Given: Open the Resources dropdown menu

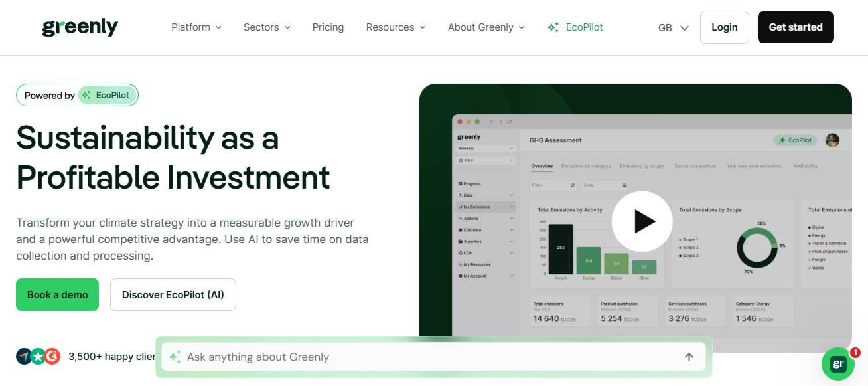Looking at the screenshot, I should tap(396, 27).
